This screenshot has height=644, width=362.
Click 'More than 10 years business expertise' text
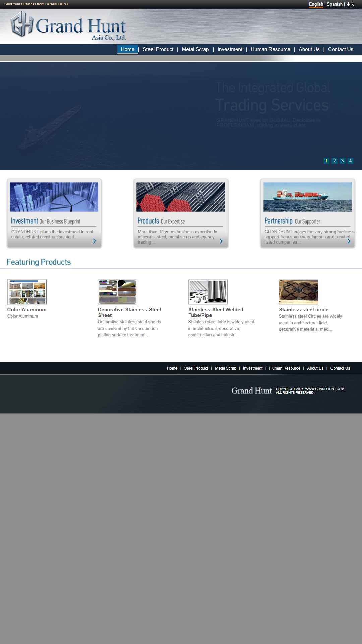[177, 237]
